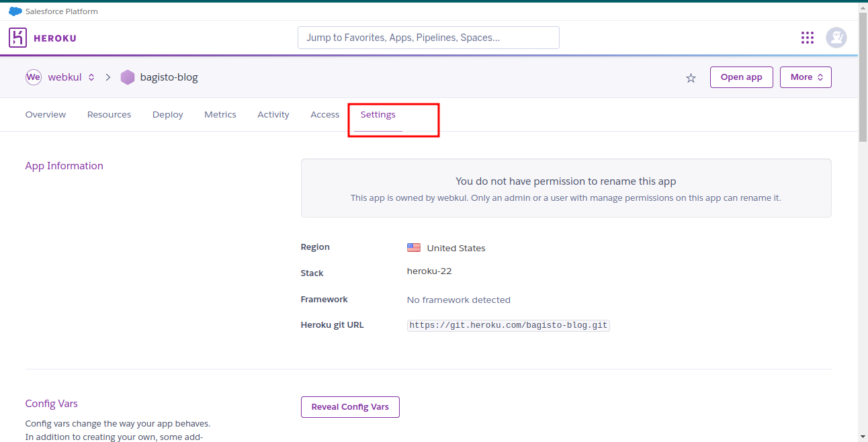
Task: Click the heroku-22 stack value
Action: point(429,271)
